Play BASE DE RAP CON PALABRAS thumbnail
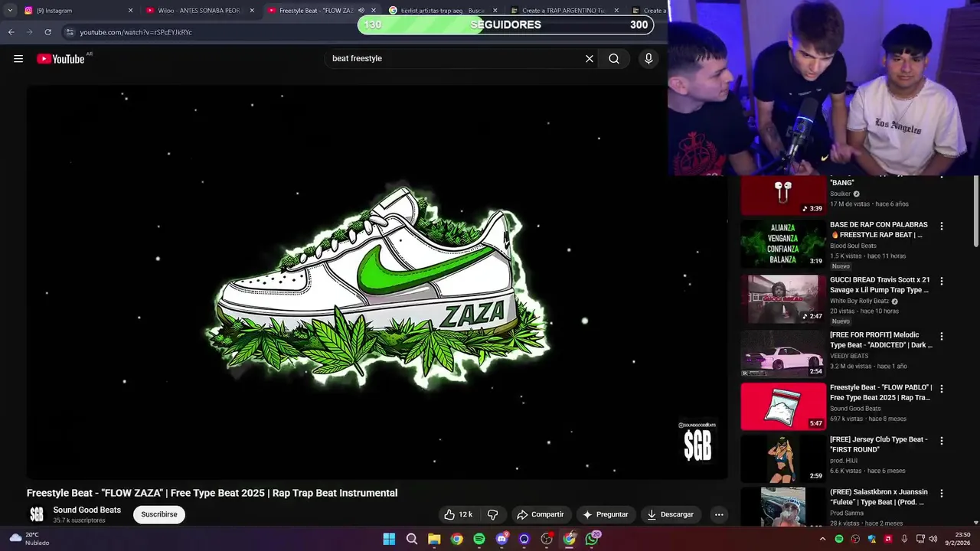 [x=783, y=244]
